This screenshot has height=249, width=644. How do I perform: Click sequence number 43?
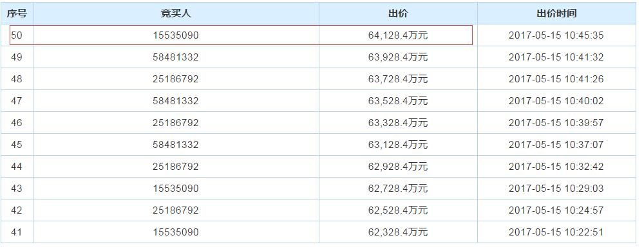17,189
